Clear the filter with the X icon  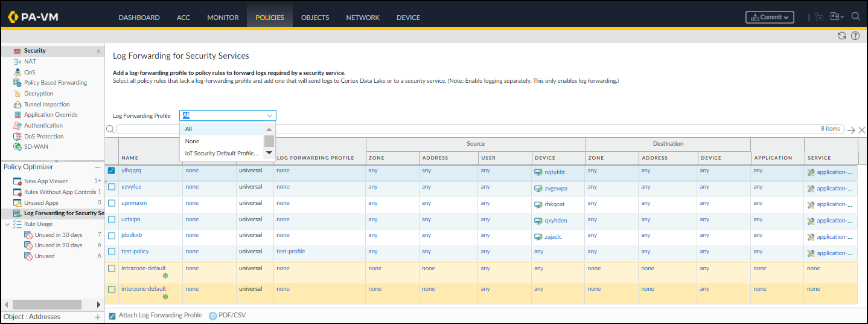[862, 130]
